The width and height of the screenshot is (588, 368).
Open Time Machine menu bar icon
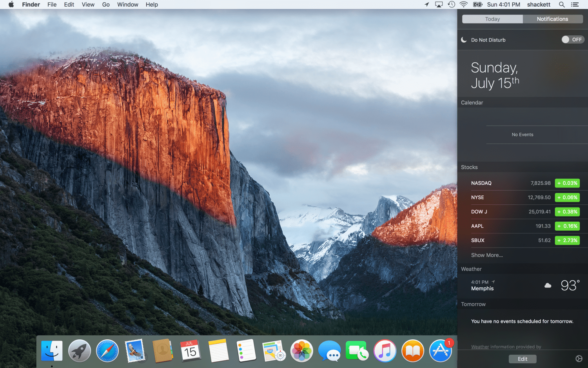452,4
